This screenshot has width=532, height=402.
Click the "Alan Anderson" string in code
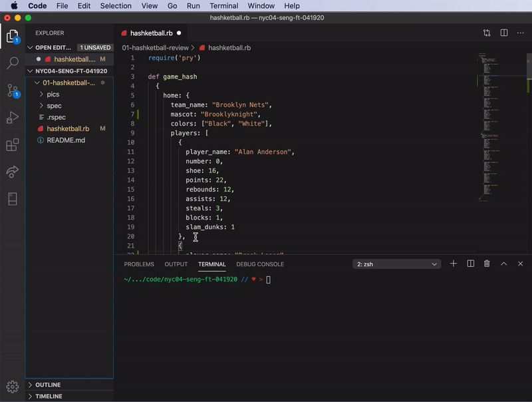click(263, 152)
